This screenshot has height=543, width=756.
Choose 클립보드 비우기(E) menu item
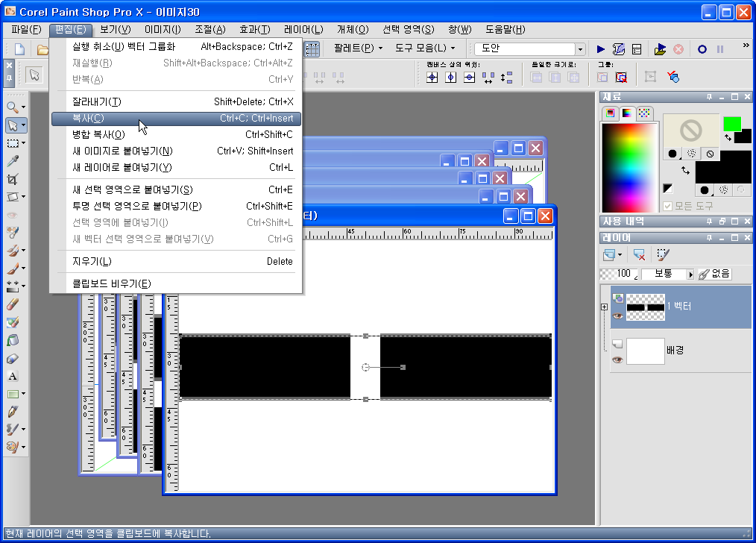(177, 283)
